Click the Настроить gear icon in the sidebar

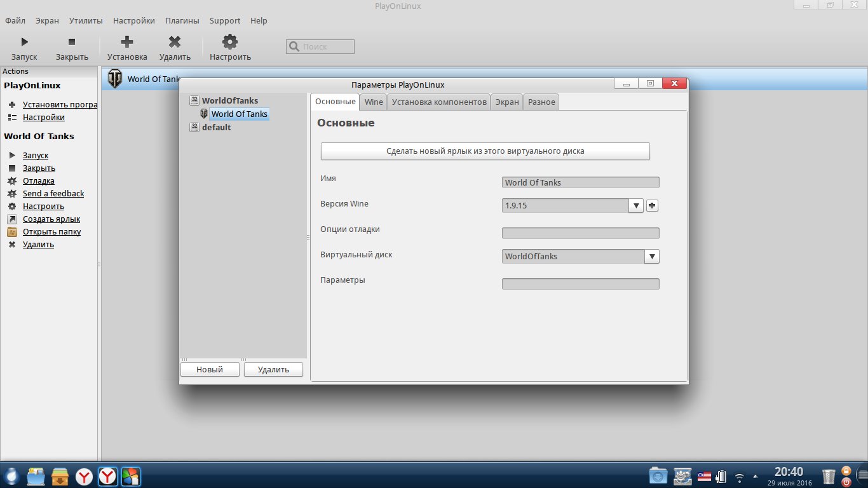pyautogui.click(x=12, y=207)
